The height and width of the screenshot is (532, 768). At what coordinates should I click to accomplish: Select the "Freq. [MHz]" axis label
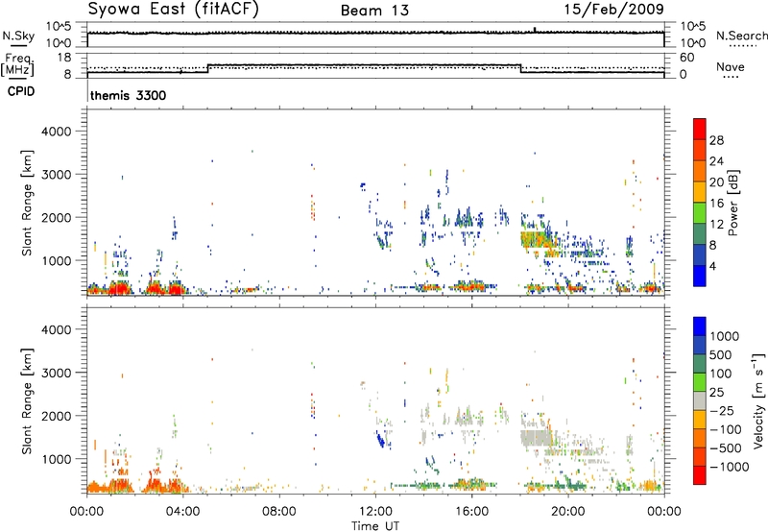click(x=17, y=64)
